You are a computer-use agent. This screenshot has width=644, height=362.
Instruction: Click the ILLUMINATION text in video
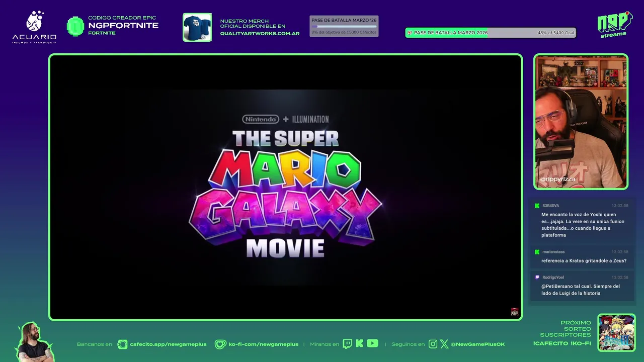click(x=310, y=119)
